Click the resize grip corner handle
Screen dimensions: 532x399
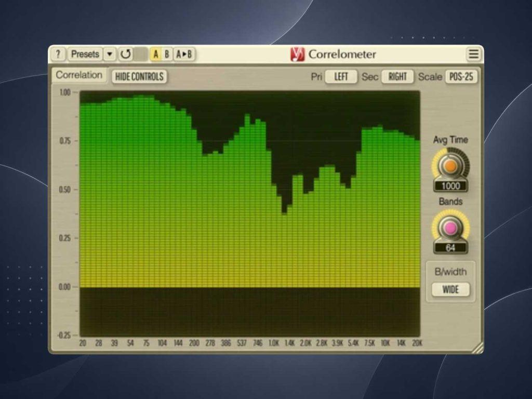tap(477, 348)
